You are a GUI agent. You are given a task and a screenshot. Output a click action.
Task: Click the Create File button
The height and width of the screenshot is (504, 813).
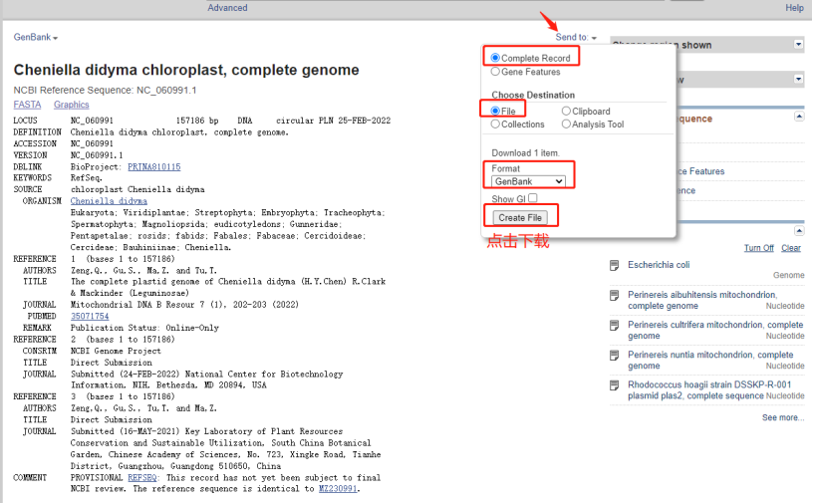520,218
